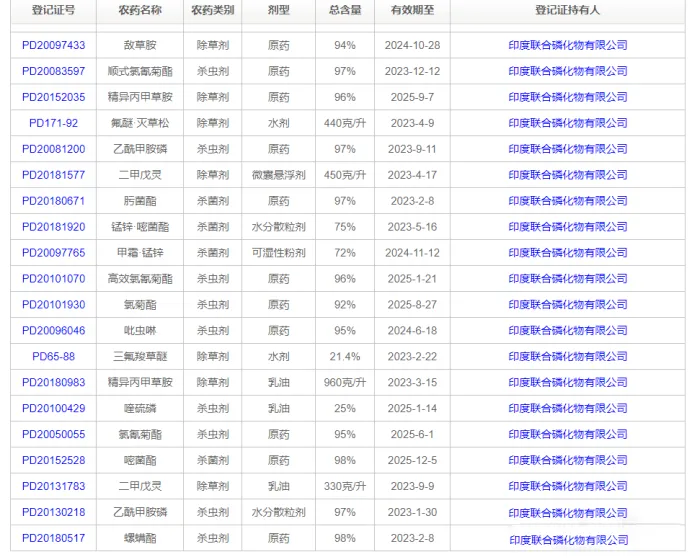Select the 甲霜·锰锌 name cell
693x558 pixels.
click(140, 253)
